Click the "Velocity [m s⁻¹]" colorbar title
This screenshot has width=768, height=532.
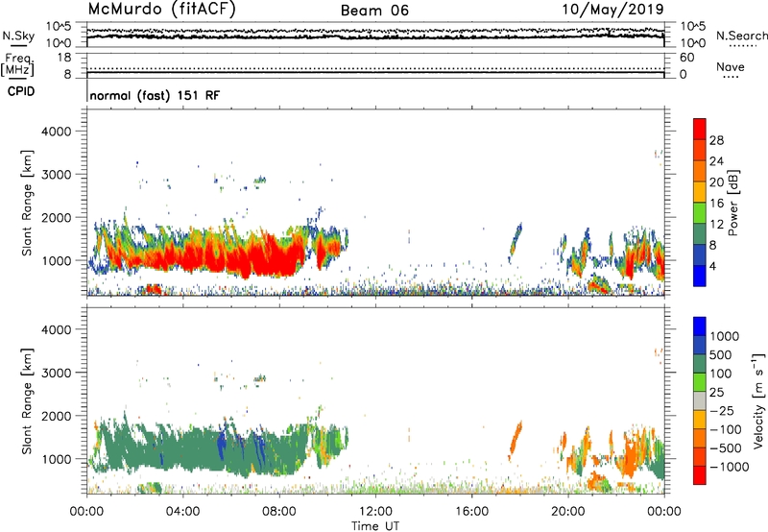(x=758, y=401)
